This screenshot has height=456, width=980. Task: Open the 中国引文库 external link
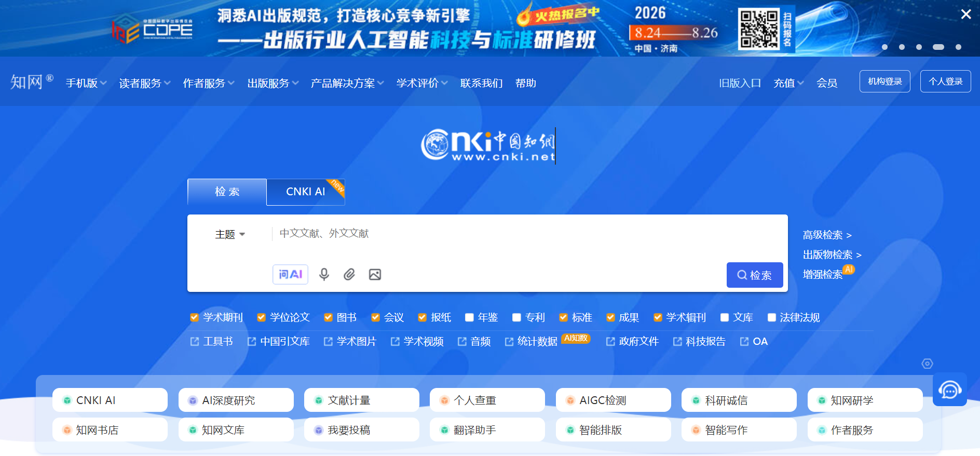tap(279, 341)
